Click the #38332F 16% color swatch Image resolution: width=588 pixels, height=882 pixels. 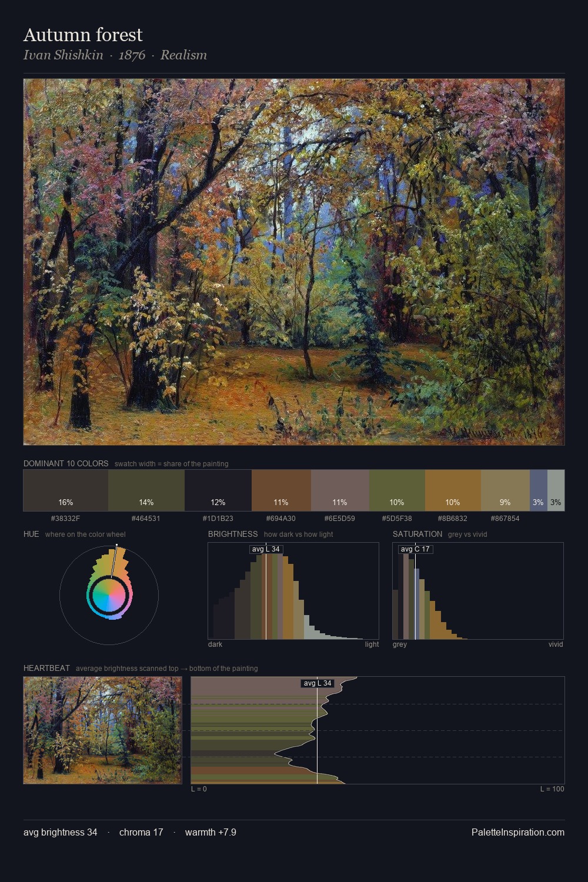point(66,490)
